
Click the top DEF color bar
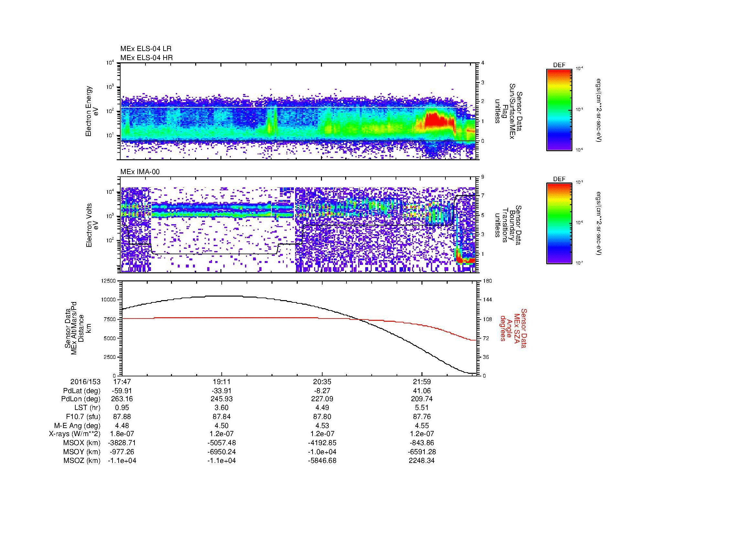(x=559, y=110)
